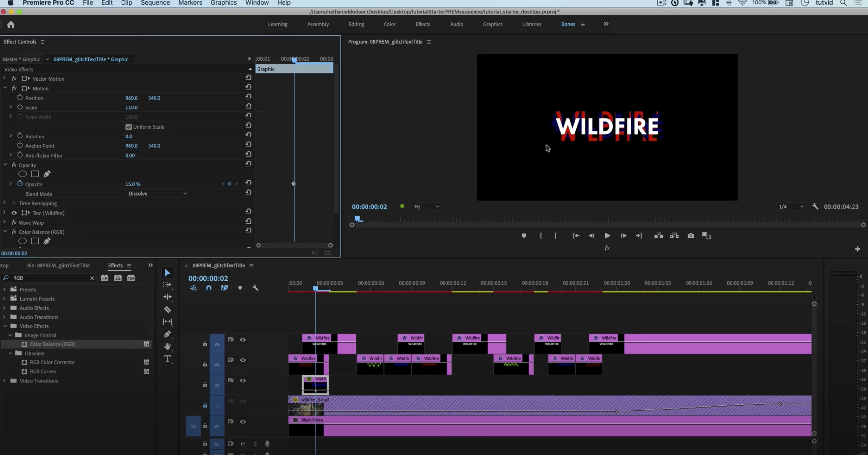
Task: Click the Export Frame camera icon
Action: click(691, 236)
